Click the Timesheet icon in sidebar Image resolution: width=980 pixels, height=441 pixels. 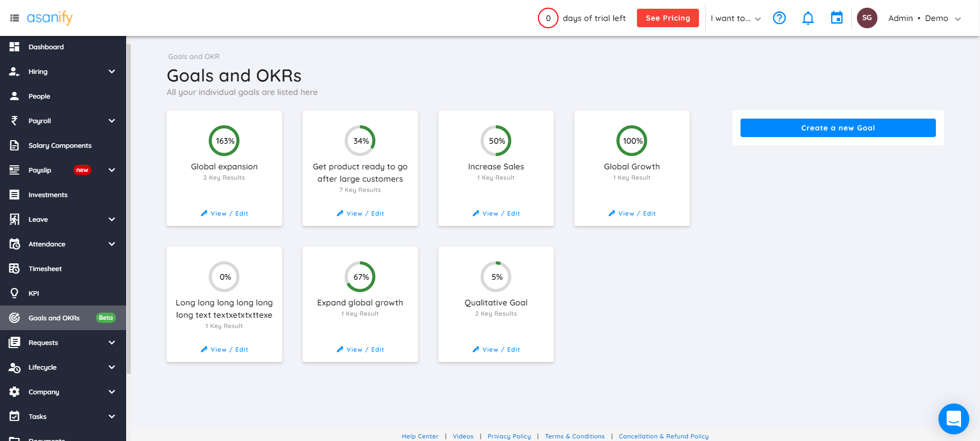(x=14, y=269)
